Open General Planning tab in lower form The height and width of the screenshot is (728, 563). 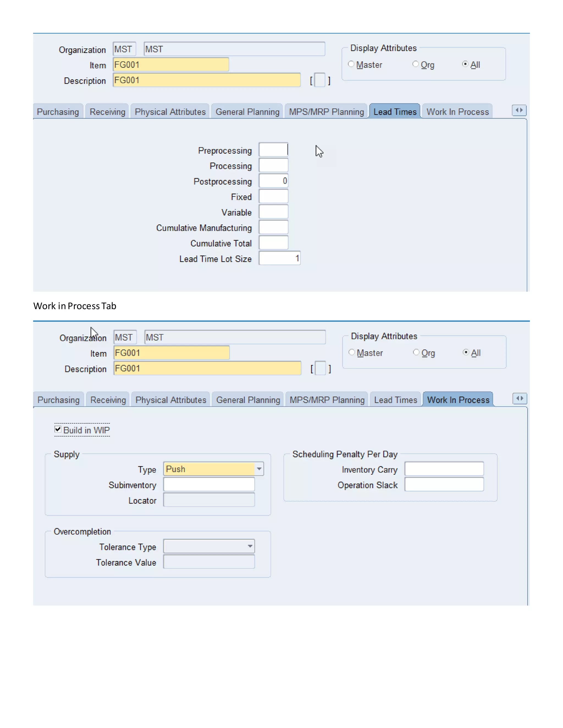(x=248, y=400)
